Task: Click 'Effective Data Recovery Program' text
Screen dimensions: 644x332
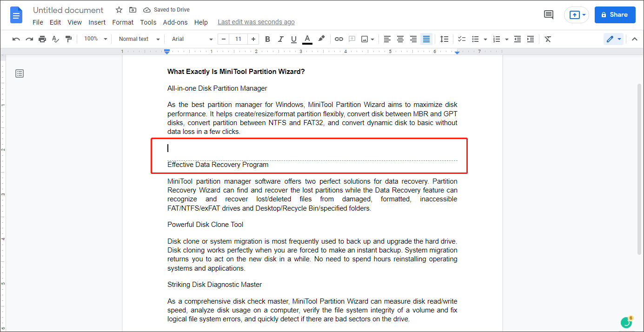Action: [218, 165]
